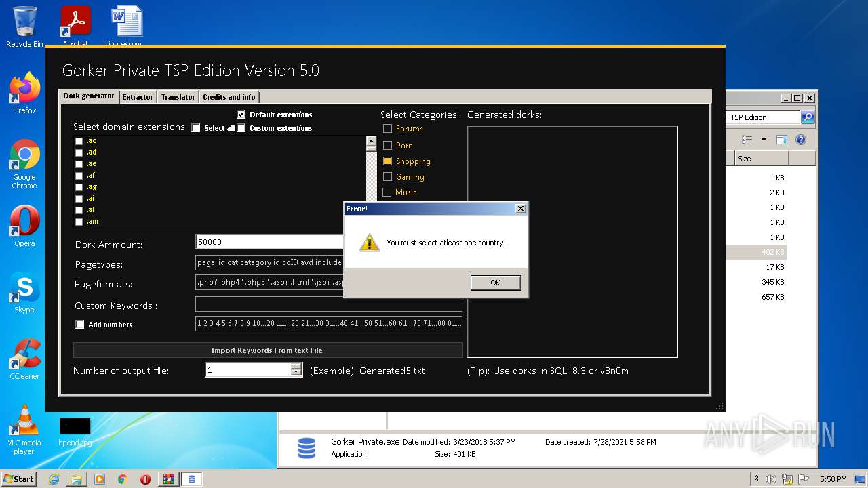Enable the Custom extentions checkbox
This screenshot has height=488, width=868.
241,128
